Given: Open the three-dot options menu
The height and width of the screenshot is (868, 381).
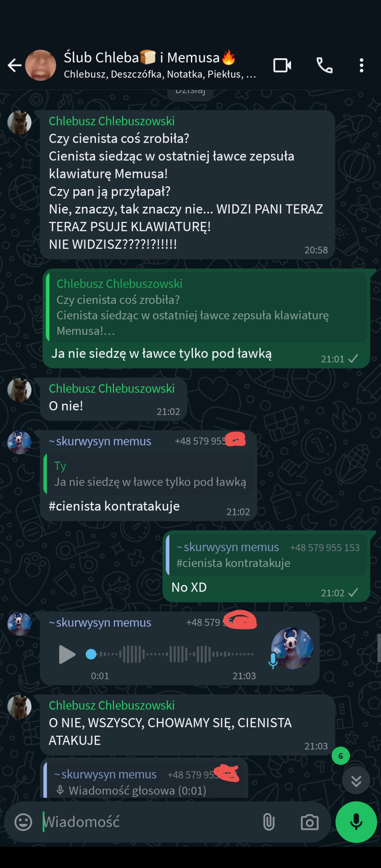Looking at the screenshot, I should 362,65.
